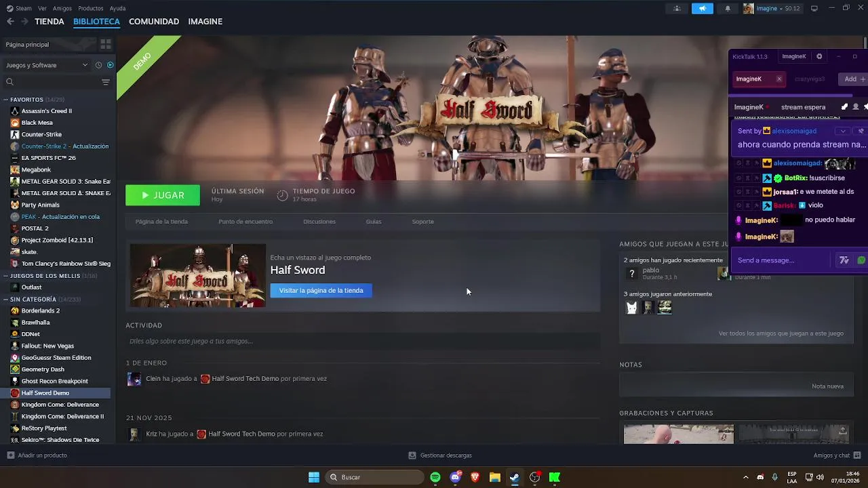Viewport: 868px width, 488px height.
Task: Open Brave browser from the taskbar
Action: point(475,477)
